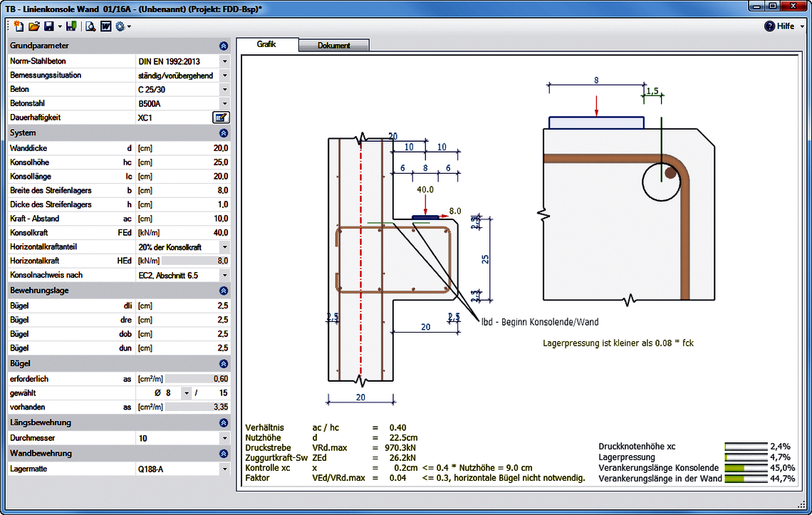The width and height of the screenshot is (812, 515).
Task: Export to Word using the W icon
Action: pos(105,26)
